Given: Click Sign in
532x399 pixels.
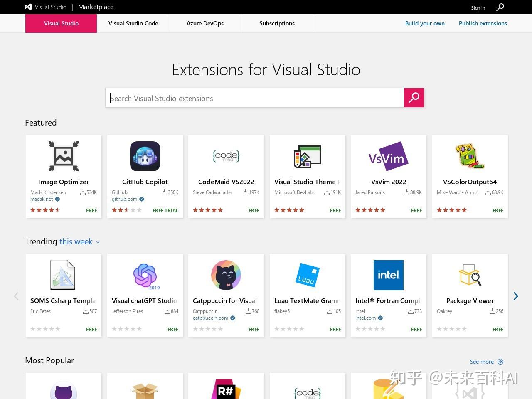Looking at the screenshot, I should coord(478,8).
